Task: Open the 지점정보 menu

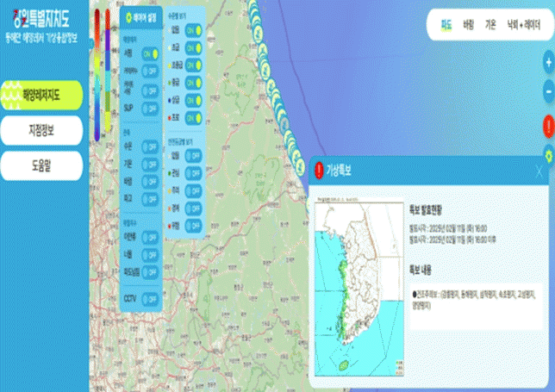Action: [41, 129]
